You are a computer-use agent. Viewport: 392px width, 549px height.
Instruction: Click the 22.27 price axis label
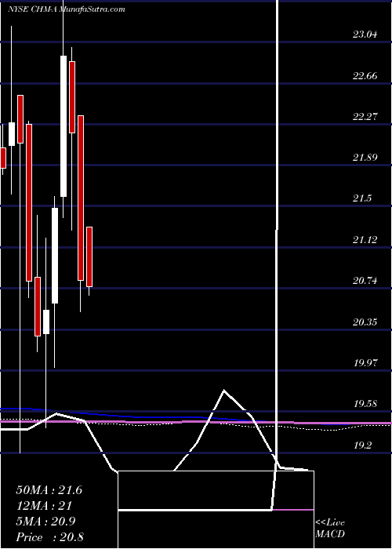click(x=365, y=117)
